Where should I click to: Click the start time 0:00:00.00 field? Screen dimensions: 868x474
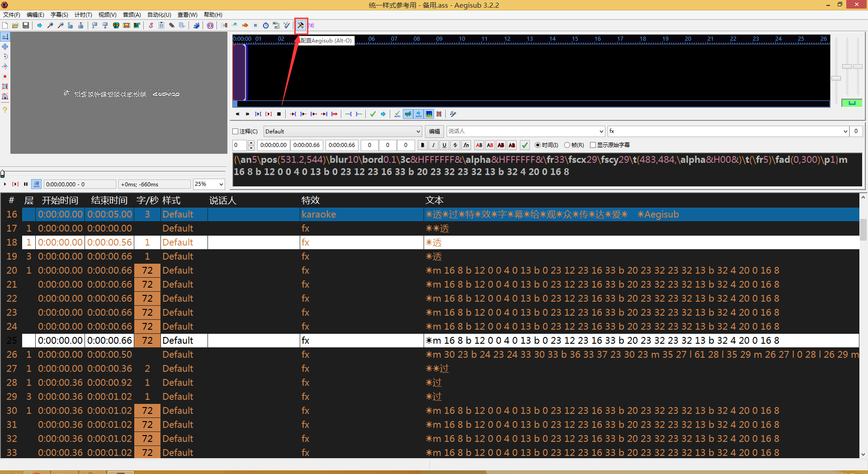tap(273, 145)
